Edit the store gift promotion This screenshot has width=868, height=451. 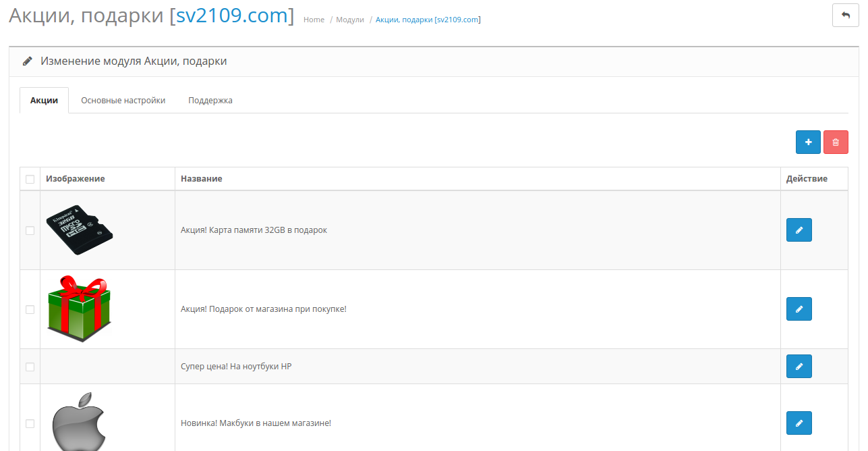tap(799, 309)
